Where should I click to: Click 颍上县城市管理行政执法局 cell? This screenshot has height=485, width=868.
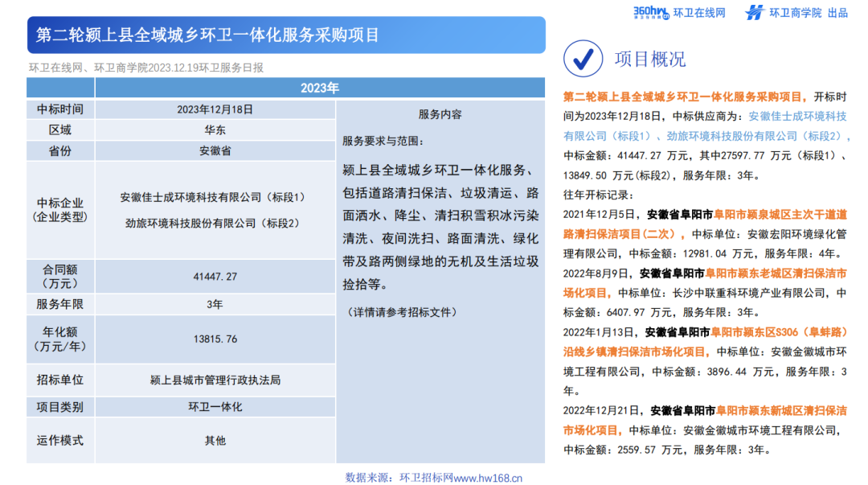pos(215,380)
